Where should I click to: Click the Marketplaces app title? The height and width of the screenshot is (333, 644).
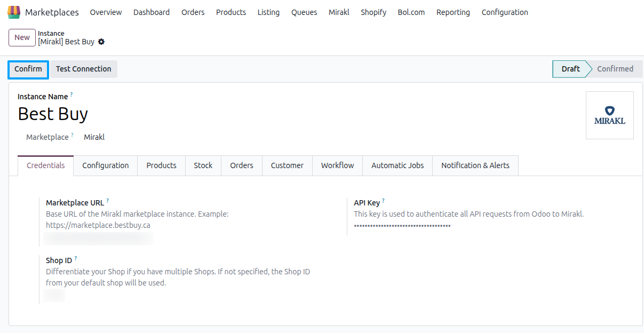(x=52, y=12)
